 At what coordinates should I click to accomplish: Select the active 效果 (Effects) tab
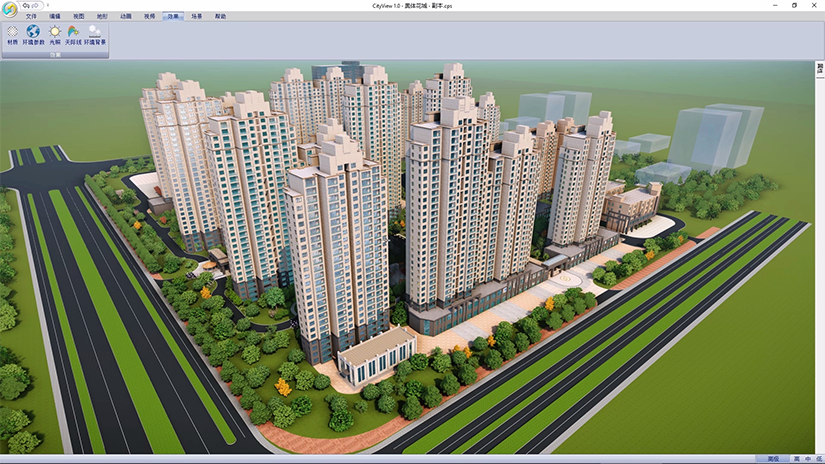(x=174, y=17)
